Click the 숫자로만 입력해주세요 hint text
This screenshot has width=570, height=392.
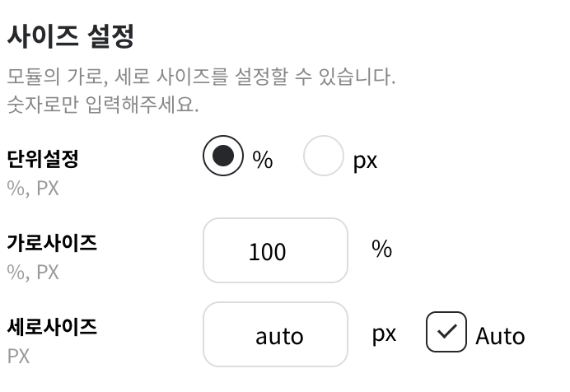[x=102, y=106]
